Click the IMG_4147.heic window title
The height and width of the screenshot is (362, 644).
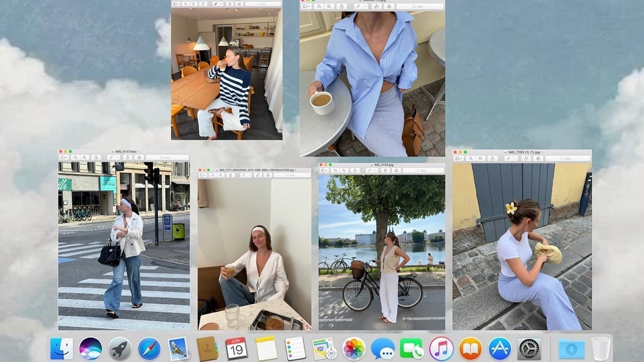(125, 152)
